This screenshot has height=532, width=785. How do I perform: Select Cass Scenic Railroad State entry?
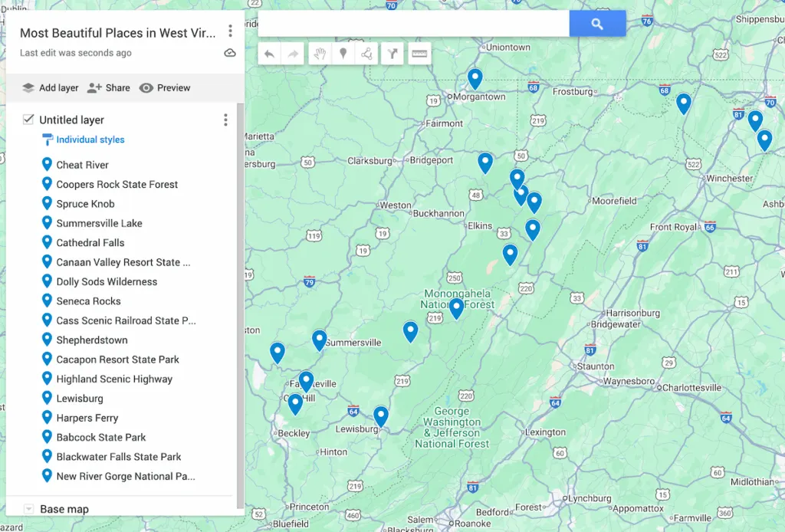tap(126, 320)
